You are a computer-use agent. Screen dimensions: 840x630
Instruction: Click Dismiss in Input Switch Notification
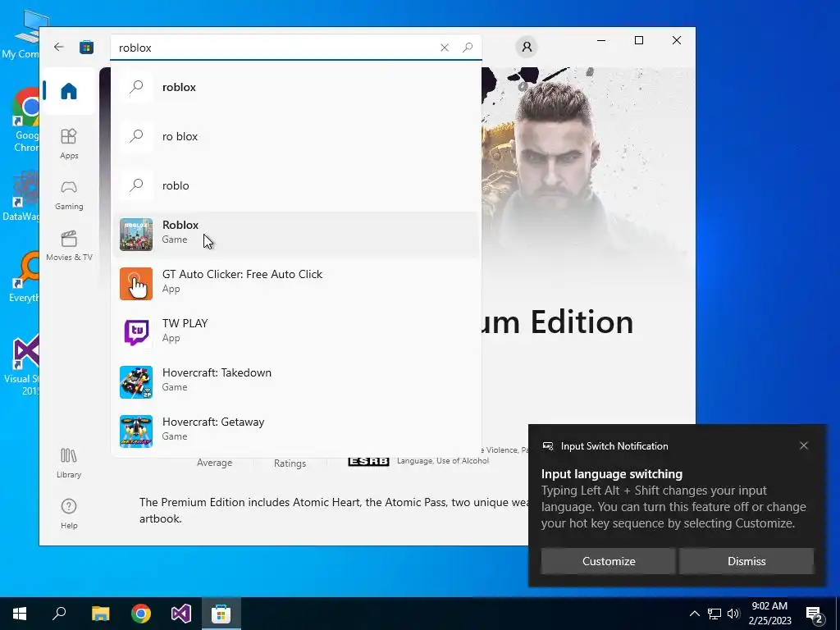click(x=746, y=561)
